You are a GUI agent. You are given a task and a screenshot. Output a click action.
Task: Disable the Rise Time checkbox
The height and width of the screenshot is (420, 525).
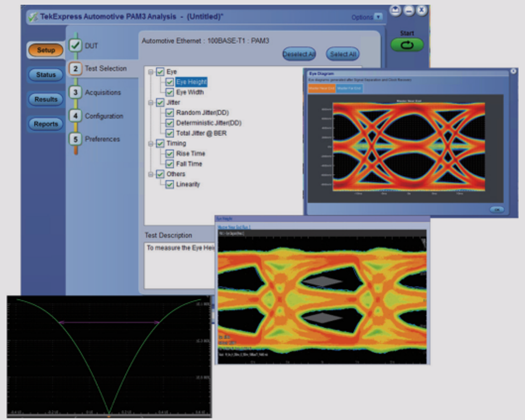[x=170, y=154]
